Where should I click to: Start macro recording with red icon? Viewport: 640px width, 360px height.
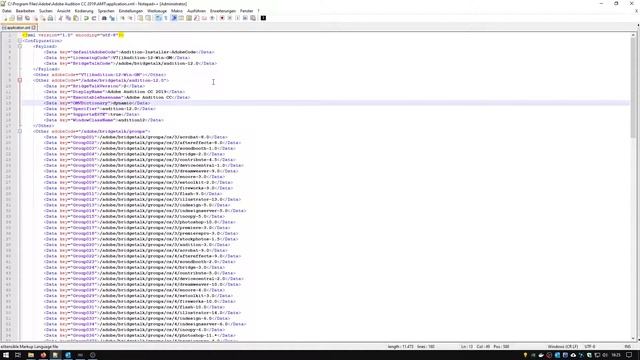click(x=222, y=18)
